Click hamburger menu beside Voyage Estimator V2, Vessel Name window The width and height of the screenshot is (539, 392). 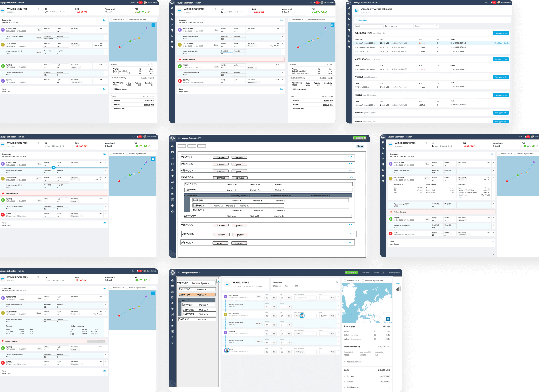(179, 272)
